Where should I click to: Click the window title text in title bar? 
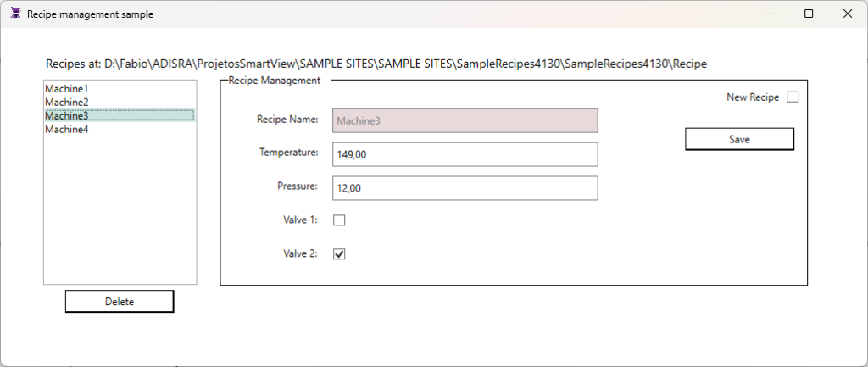(x=90, y=14)
